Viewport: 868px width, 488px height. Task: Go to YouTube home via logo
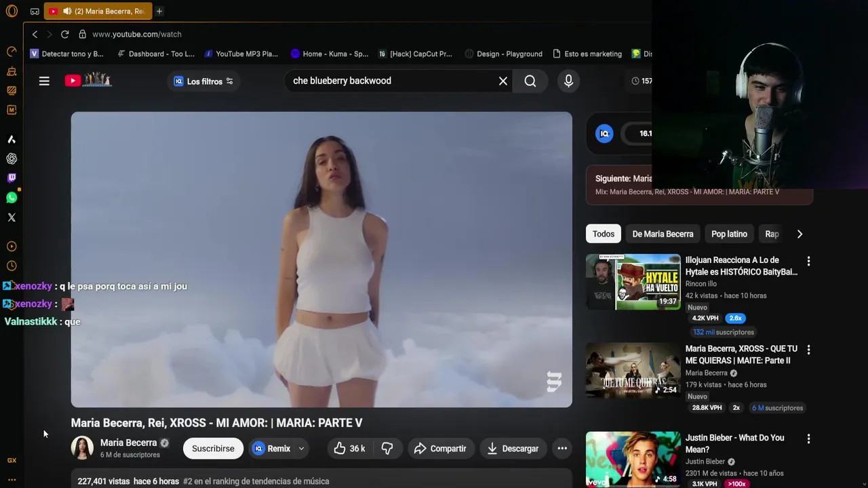pos(87,81)
